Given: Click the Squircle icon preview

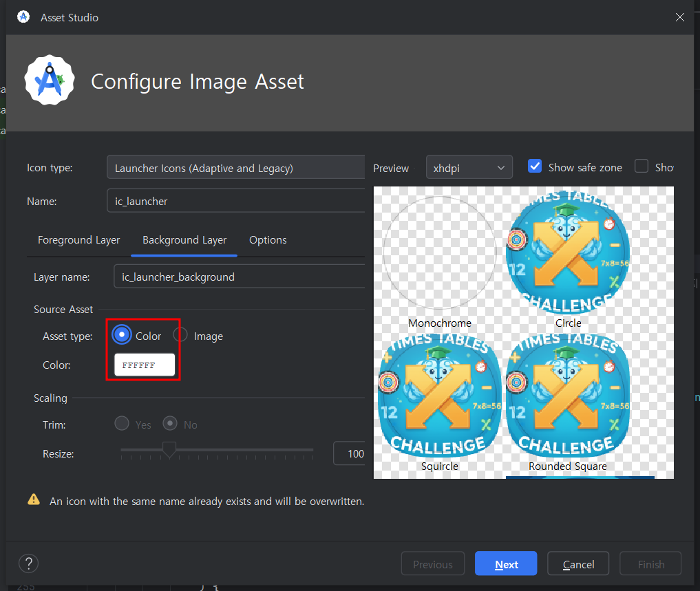Looking at the screenshot, I should pos(440,396).
